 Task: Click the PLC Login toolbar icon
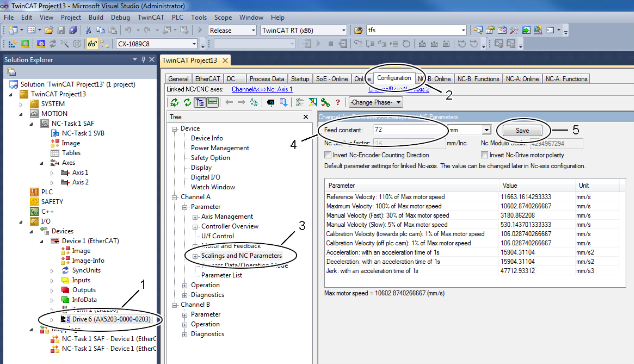[307, 44]
